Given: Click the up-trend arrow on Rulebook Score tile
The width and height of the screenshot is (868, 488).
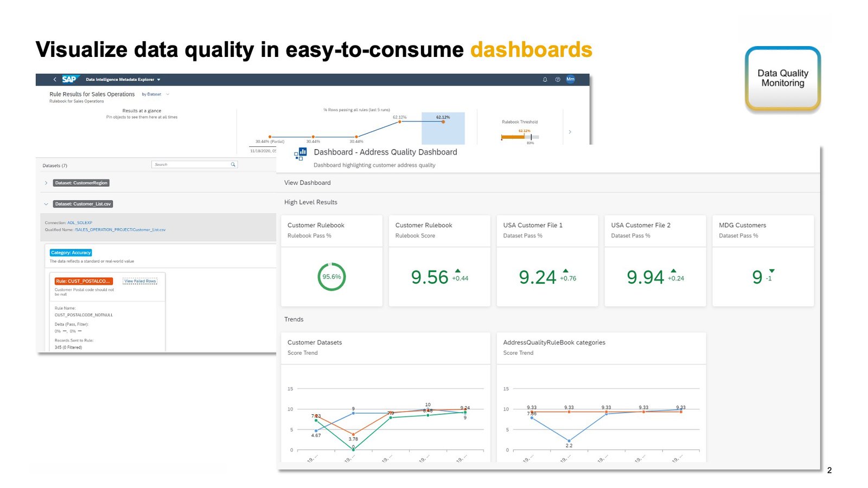Looking at the screenshot, I should click(x=457, y=271).
